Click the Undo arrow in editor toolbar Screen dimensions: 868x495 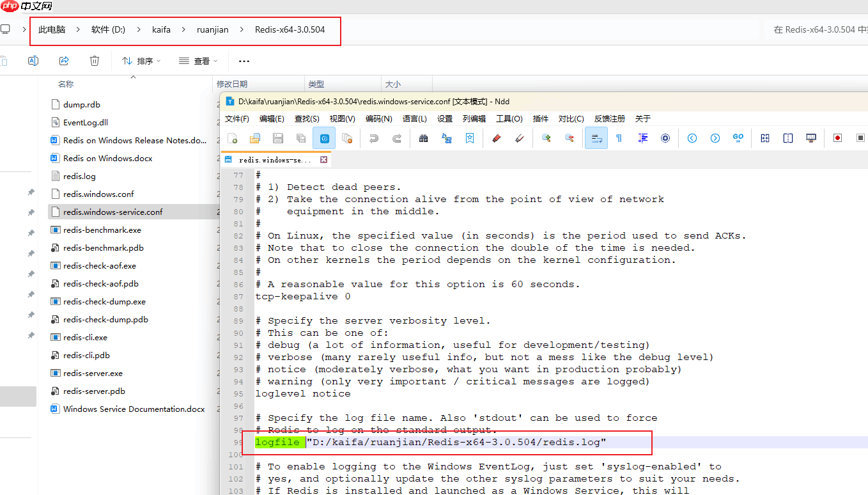point(373,138)
